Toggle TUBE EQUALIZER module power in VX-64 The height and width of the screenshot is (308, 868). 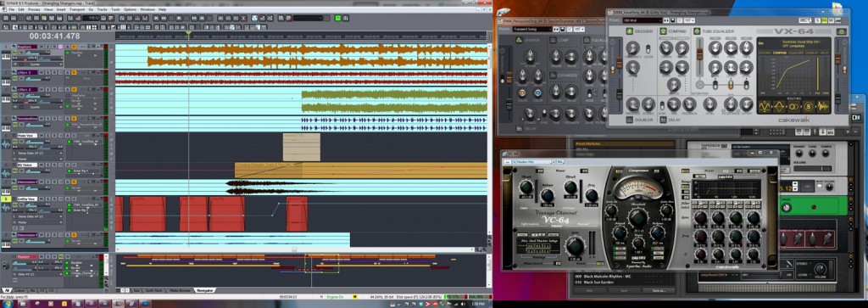(x=697, y=31)
